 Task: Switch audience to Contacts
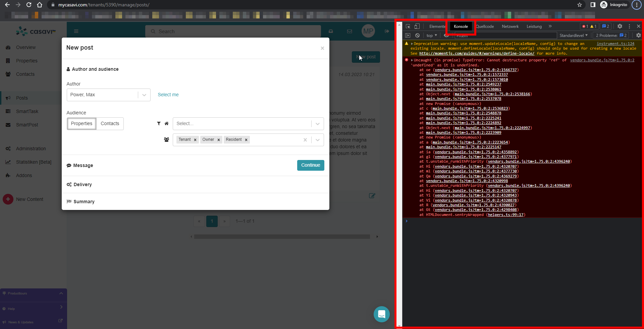[110, 124]
